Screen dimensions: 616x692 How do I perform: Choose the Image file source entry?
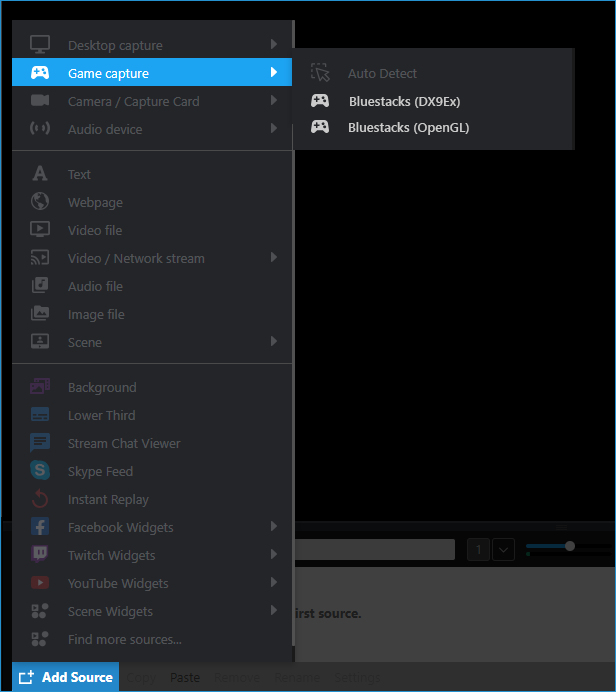click(152, 314)
